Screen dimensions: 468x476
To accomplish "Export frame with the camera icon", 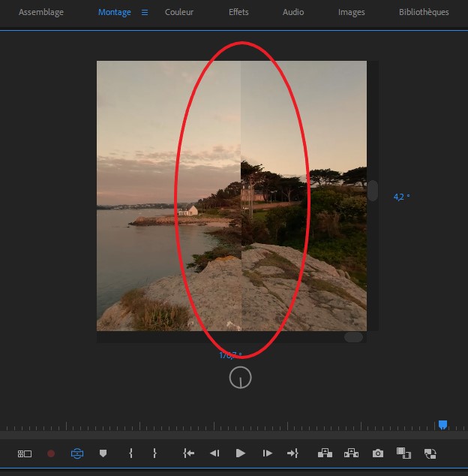I will coord(378,453).
